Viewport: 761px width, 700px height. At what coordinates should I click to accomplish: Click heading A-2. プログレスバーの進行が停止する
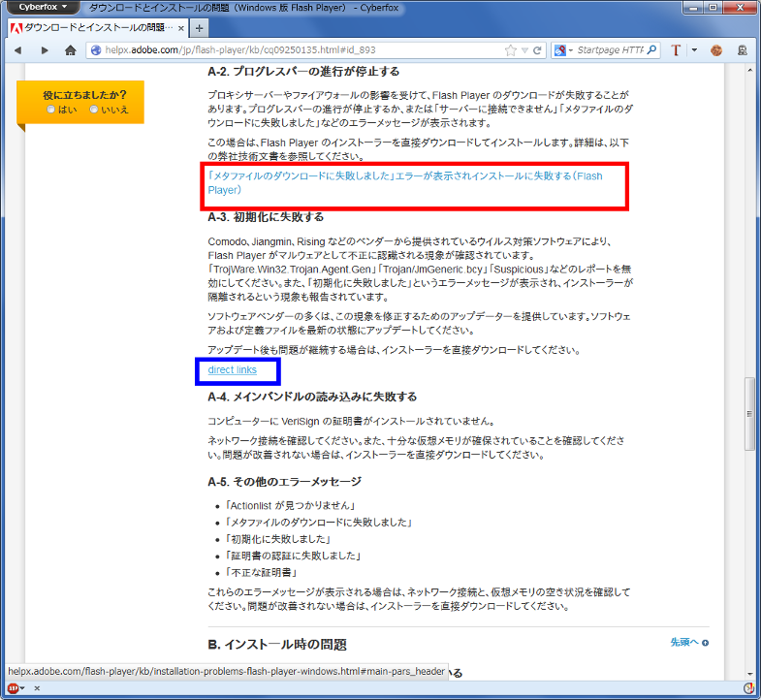[303, 72]
